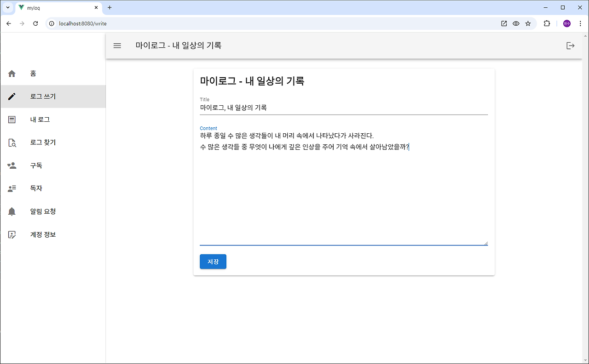589x364 pixels.
Task: Minimize the browser window
Action: [x=545, y=7]
